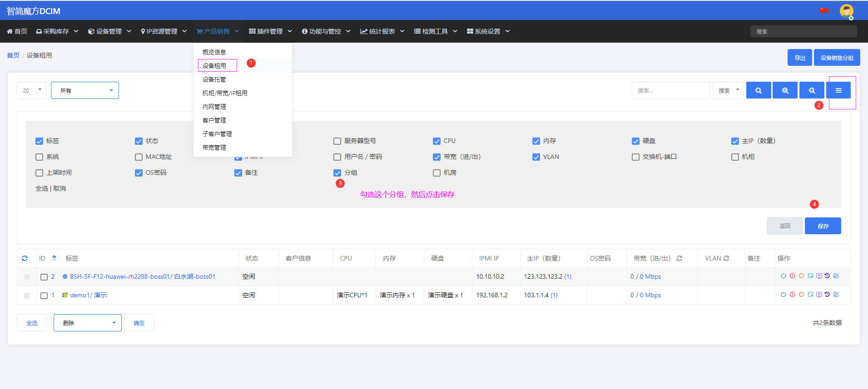Uncheck the CPU column checkbox

tap(436, 141)
